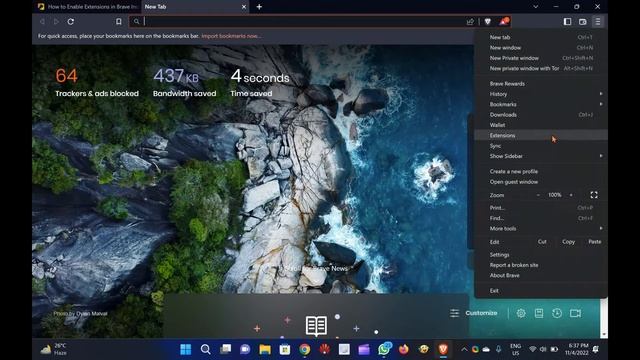Click the Brave icon in the taskbar
This screenshot has width=640, height=360.
point(443,349)
